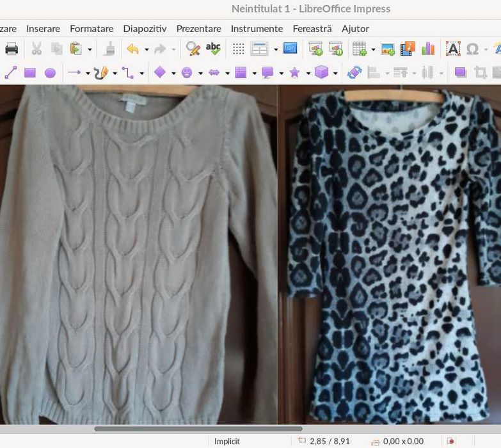Screen dimensions: 501x448
Task: Insert an image using the toolbar icon
Action: (388, 49)
